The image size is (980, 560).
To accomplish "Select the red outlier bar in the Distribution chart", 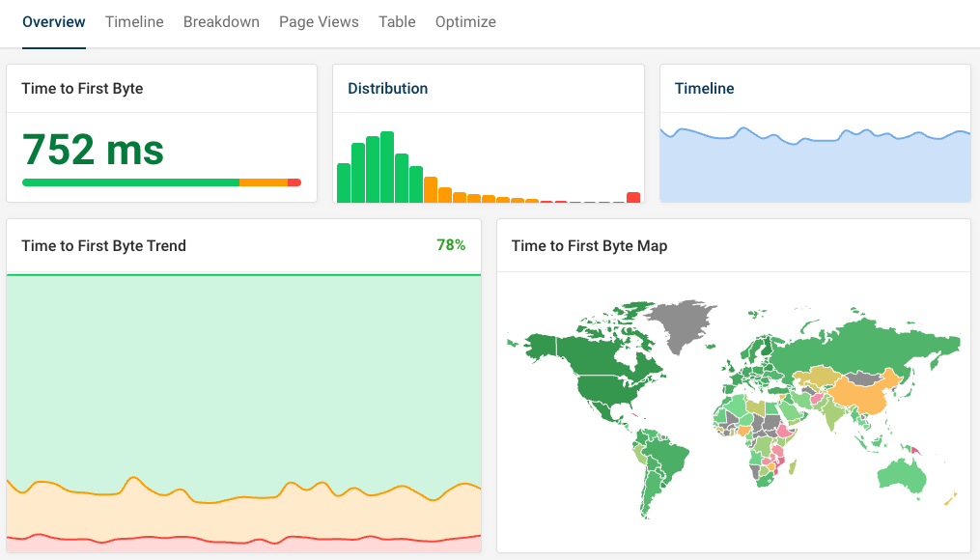I will click(634, 198).
